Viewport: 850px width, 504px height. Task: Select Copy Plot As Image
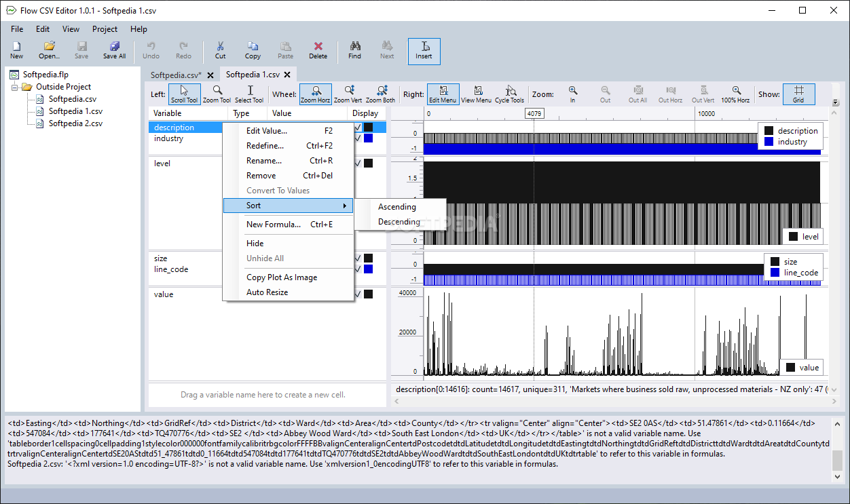click(288, 277)
